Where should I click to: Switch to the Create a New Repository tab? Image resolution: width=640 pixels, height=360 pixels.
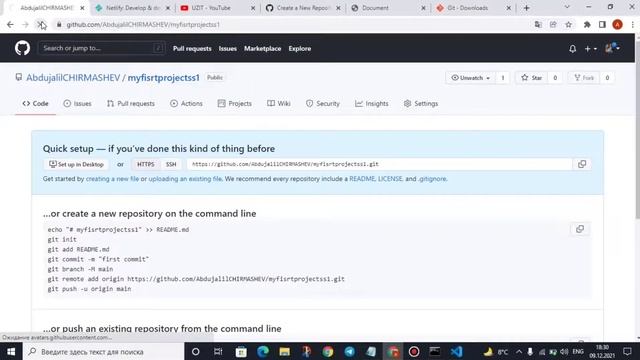(x=302, y=8)
